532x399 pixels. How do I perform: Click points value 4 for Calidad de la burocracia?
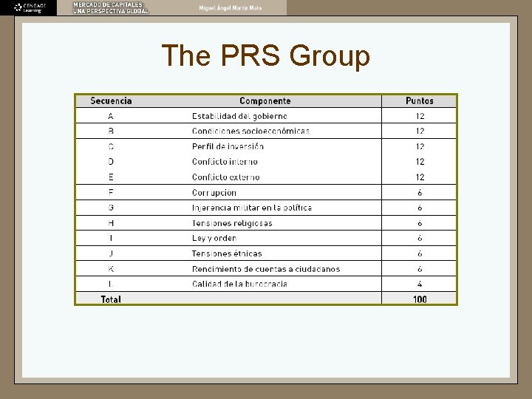420,284
